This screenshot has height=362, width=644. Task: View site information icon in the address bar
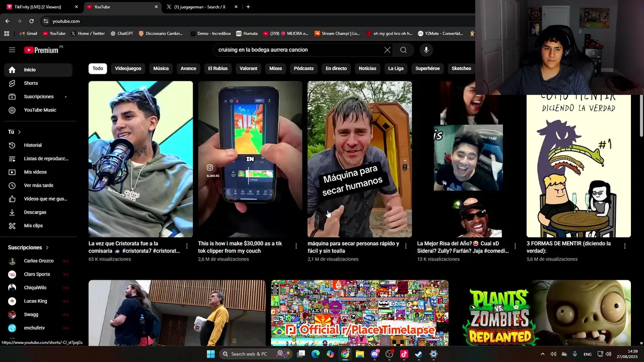coord(46,21)
